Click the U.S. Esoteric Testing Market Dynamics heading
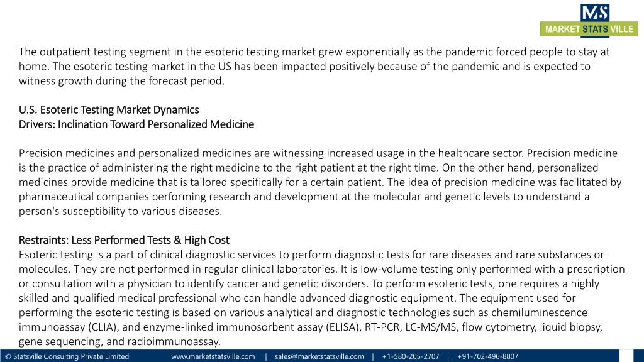This screenshot has width=644, height=362. point(109,109)
